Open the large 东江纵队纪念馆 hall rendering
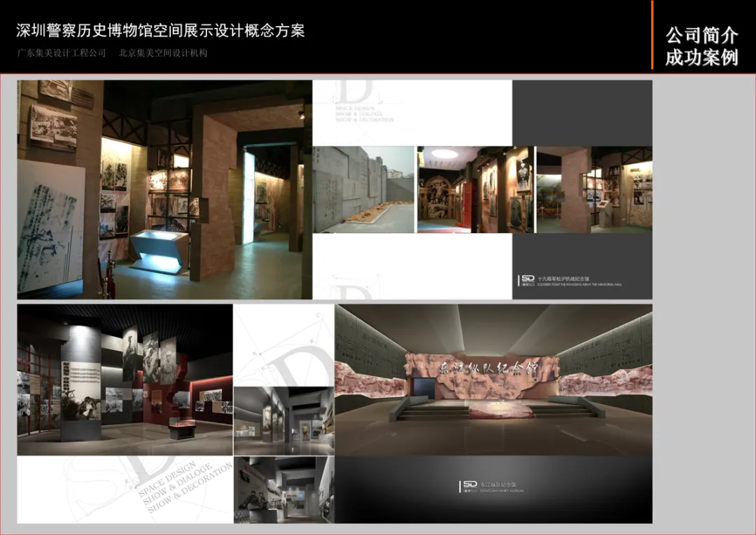 493,380
